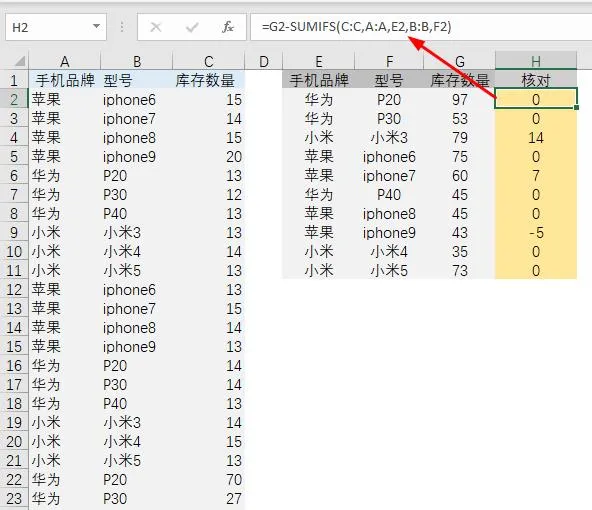Select row 23 header
This screenshot has width=592, height=510.
[x=14, y=499]
